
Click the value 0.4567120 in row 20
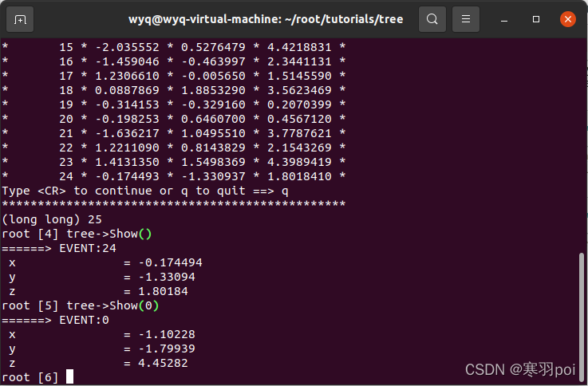(x=299, y=119)
